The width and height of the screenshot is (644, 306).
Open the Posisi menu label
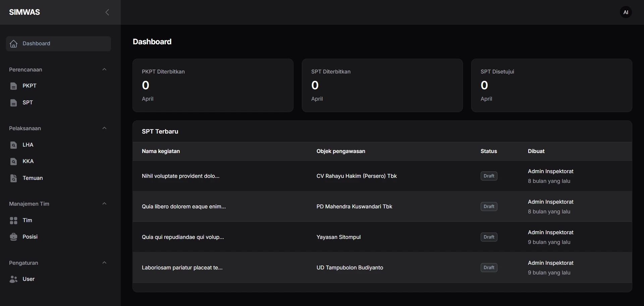tap(30, 237)
